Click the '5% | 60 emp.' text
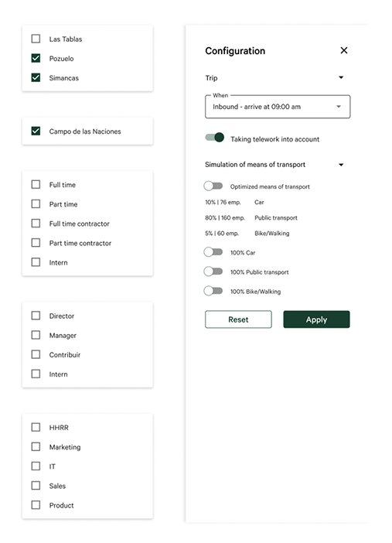 (222, 234)
